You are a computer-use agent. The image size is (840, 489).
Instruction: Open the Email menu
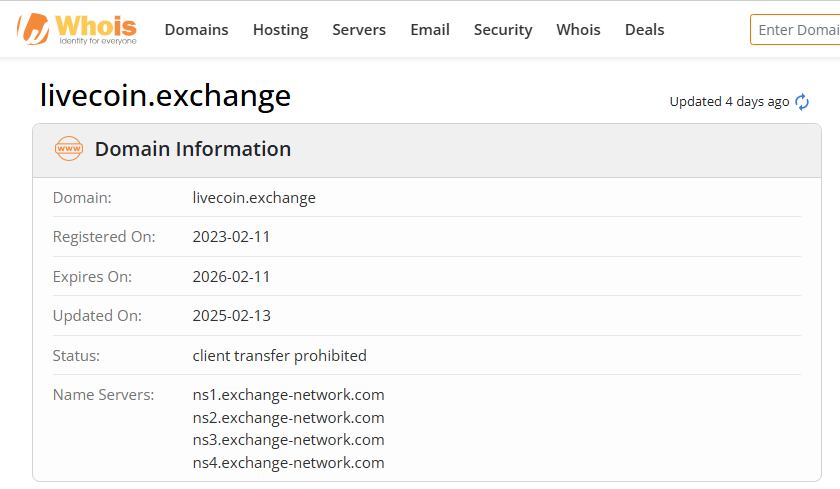tap(430, 29)
